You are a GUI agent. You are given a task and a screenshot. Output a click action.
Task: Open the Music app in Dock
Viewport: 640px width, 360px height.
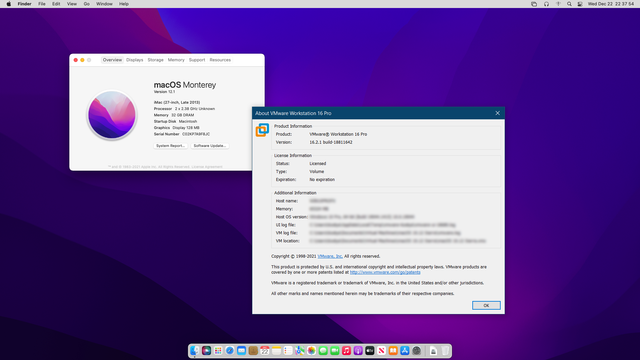coord(347,351)
